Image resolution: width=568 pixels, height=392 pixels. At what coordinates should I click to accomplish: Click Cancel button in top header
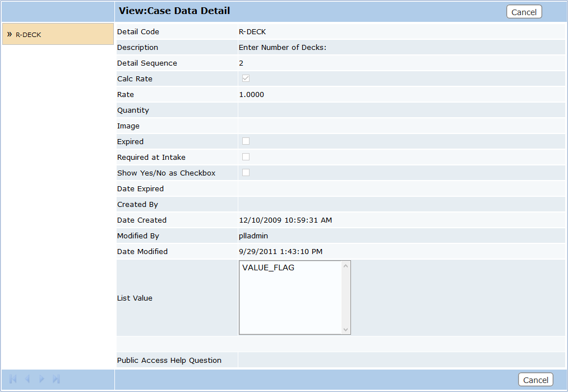point(524,12)
